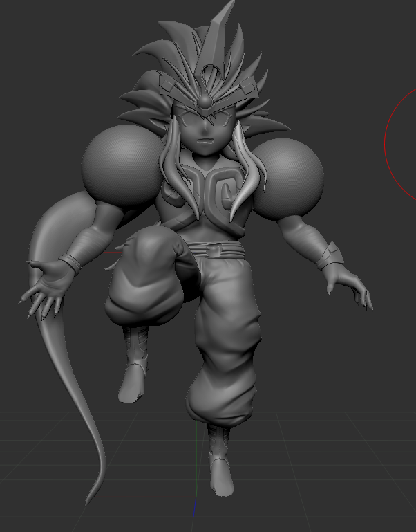Select the character's mouth on the face
Image resolution: width=416 pixels, height=532 pixels.
[205, 141]
